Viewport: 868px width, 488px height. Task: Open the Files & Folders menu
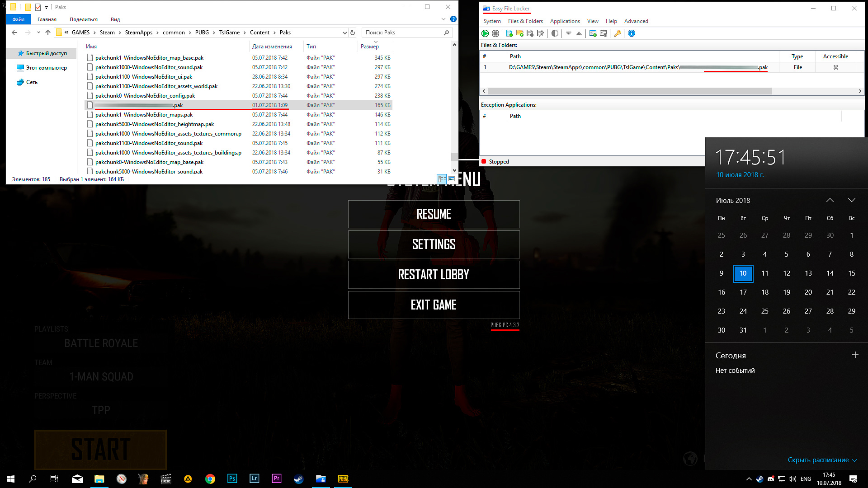click(x=525, y=21)
